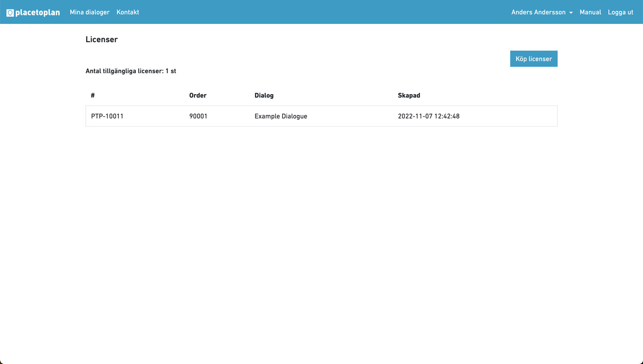Open the Mina dialoger page
The height and width of the screenshot is (364, 643).
(x=90, y=12)
